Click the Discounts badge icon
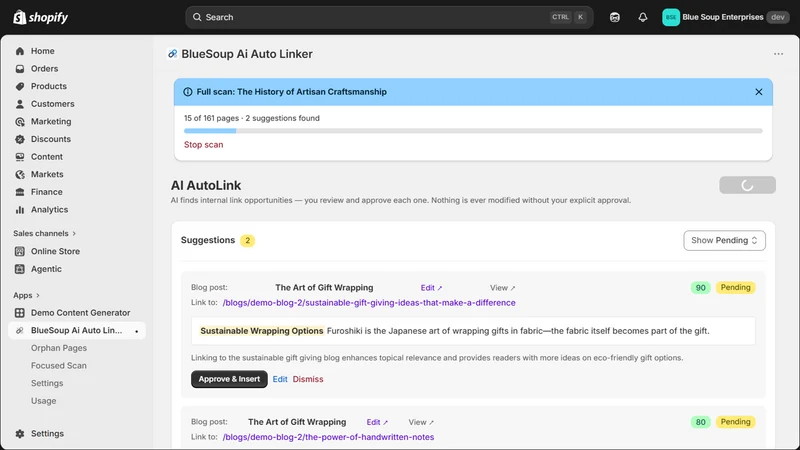 pos(20,139)
